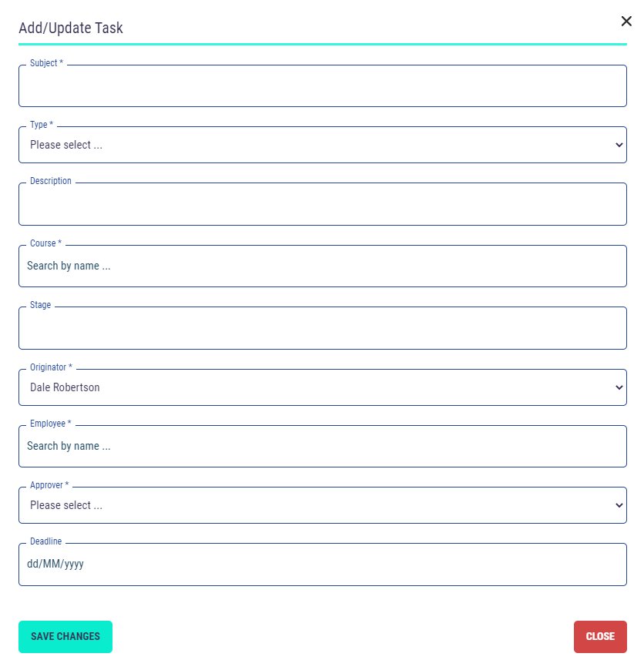
Task: Click the chevron arrow on Type select
Action: (x=619, y=145)
